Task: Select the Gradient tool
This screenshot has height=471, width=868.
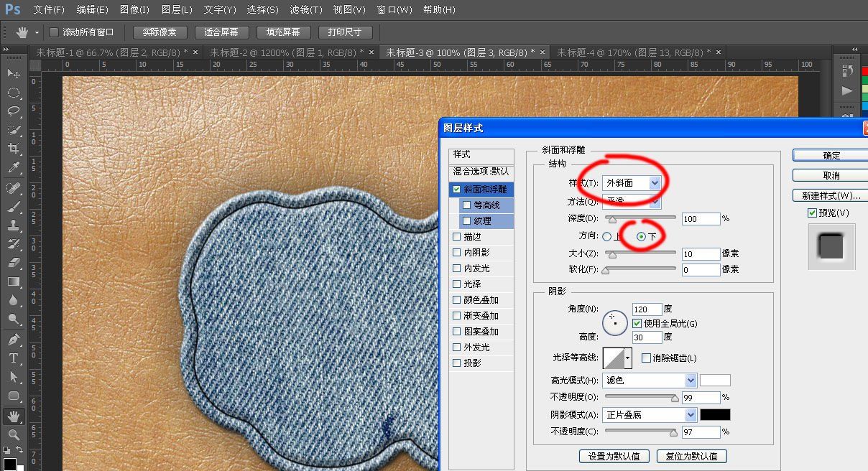Action: point(13,281)
